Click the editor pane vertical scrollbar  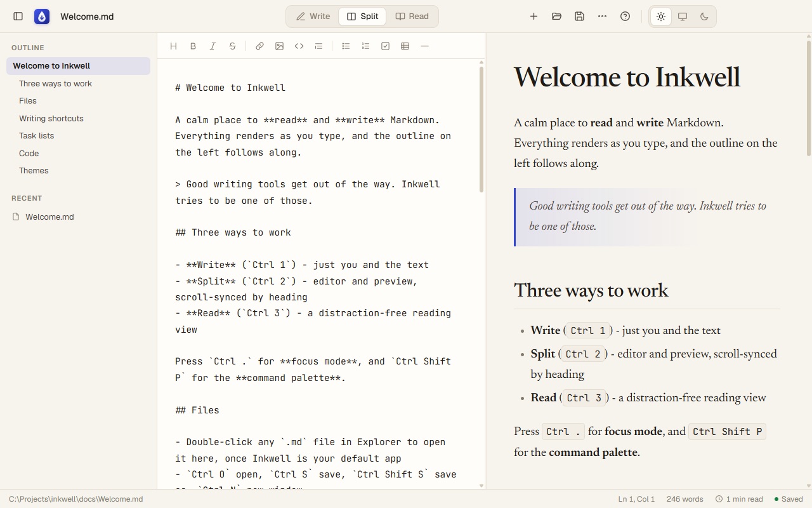tap(481, 129)
